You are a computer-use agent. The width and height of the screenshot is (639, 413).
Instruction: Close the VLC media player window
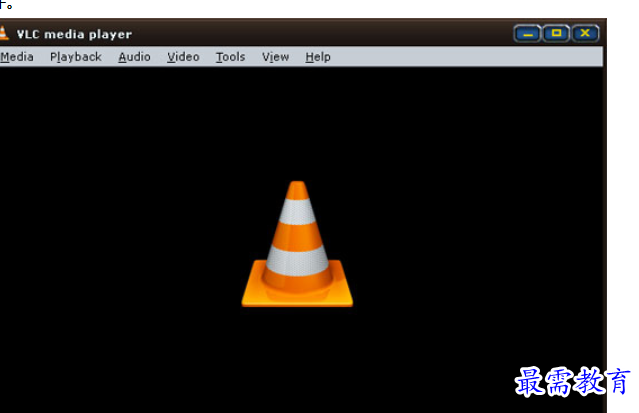585,33
